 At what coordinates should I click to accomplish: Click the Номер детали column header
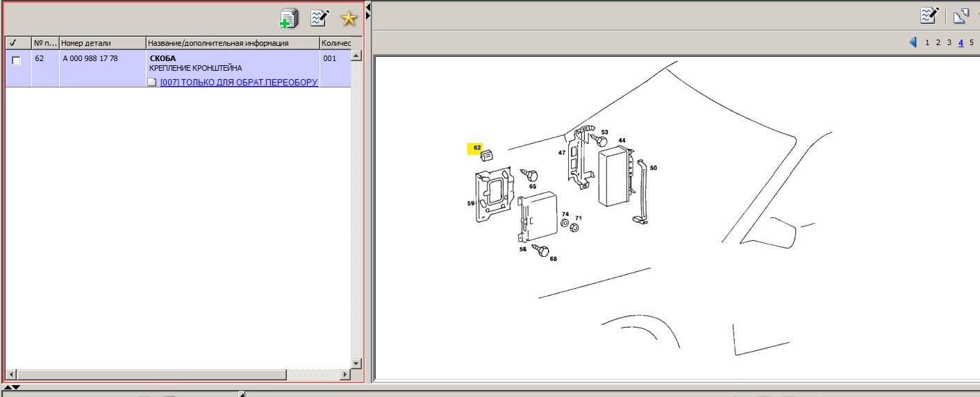tap(103, 43)
